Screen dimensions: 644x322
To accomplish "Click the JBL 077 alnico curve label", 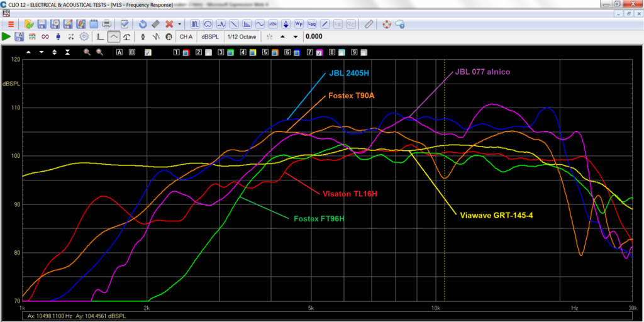I will (x=482, y=72).
